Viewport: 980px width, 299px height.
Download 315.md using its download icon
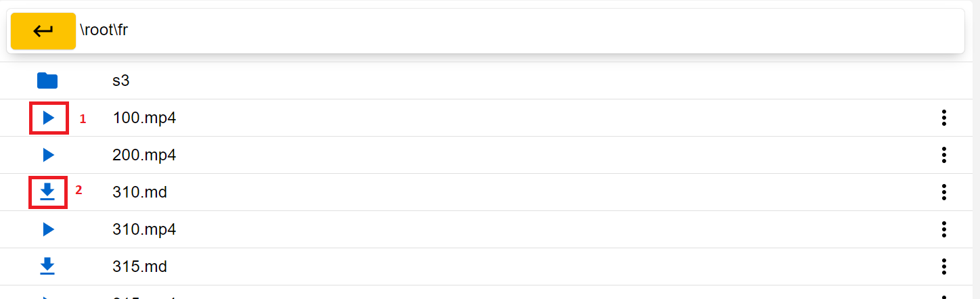pyautogui.click(x=47, y=267)
